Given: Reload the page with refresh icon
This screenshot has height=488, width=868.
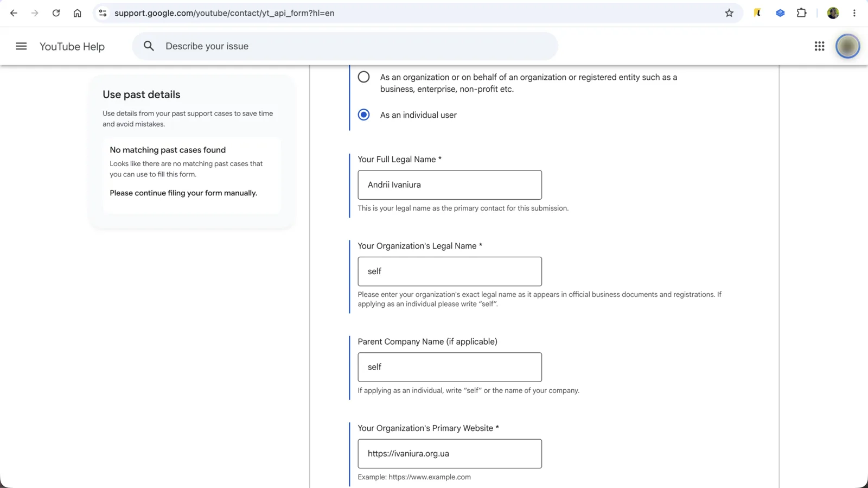Looking at the screenshot, I should tap(56, 13).
